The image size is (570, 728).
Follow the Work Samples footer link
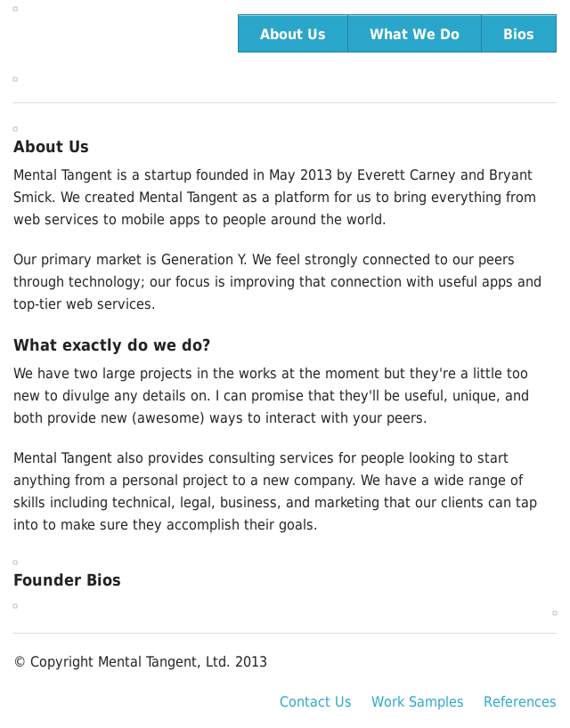[417, 702]
